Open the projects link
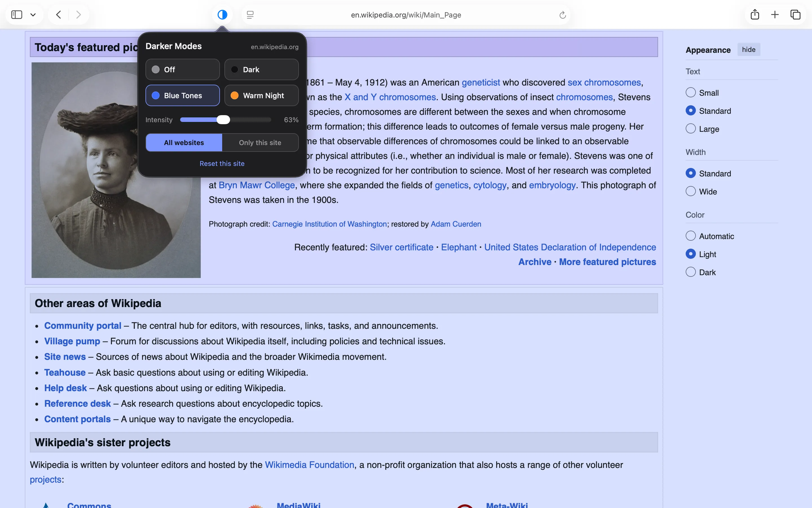The width and height of the screenshot is (812, 508). pos(46,479)
